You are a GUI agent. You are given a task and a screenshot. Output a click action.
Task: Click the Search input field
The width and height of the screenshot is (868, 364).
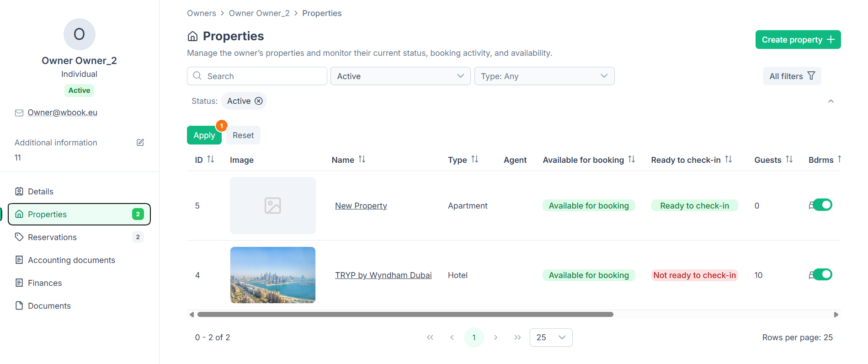[x=257, y=76]
